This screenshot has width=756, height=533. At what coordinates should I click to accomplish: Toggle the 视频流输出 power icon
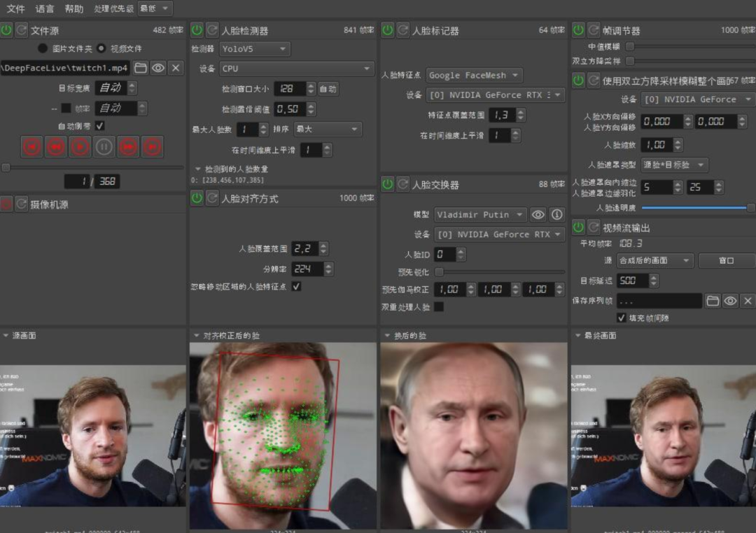coord(578,227)
